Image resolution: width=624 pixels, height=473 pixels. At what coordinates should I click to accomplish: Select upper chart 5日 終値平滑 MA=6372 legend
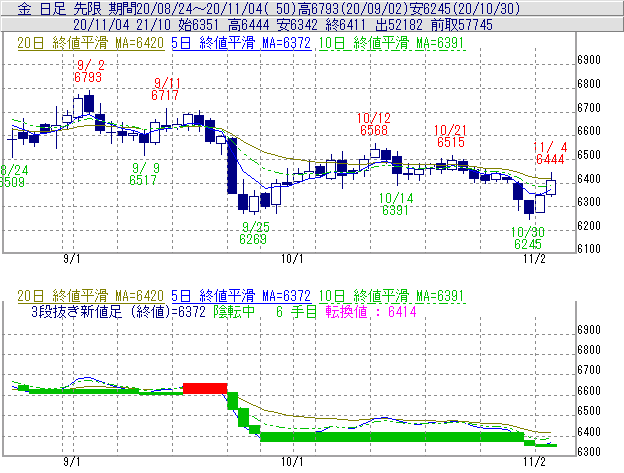pyautogui.click(x=241, y=43)
